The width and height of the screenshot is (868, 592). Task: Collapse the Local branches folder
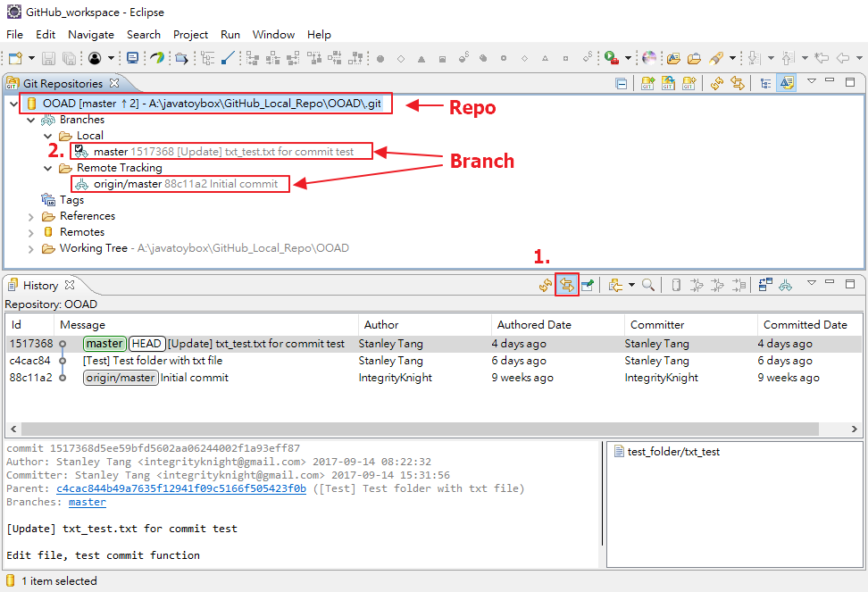coord(46,135)
